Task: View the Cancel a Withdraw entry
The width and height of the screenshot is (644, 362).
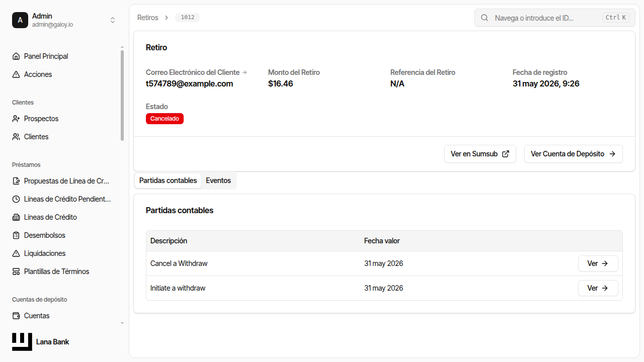Action: (598, 263)
